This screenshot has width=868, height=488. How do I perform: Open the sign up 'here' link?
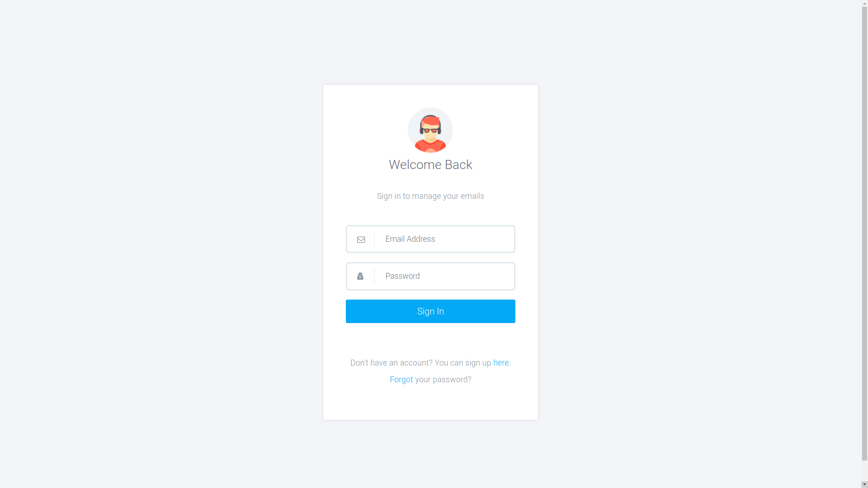(x=501, y=363)
